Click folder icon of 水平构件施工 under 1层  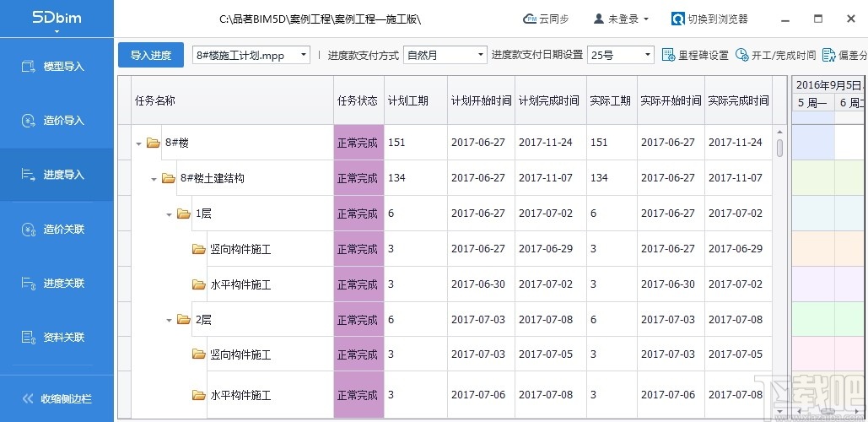[199, 284]
